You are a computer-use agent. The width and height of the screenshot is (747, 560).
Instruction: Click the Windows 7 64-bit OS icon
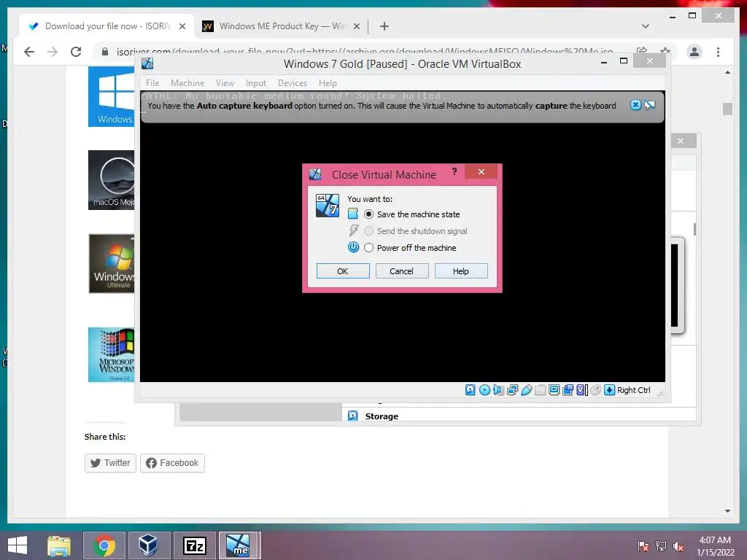(328, 205)
